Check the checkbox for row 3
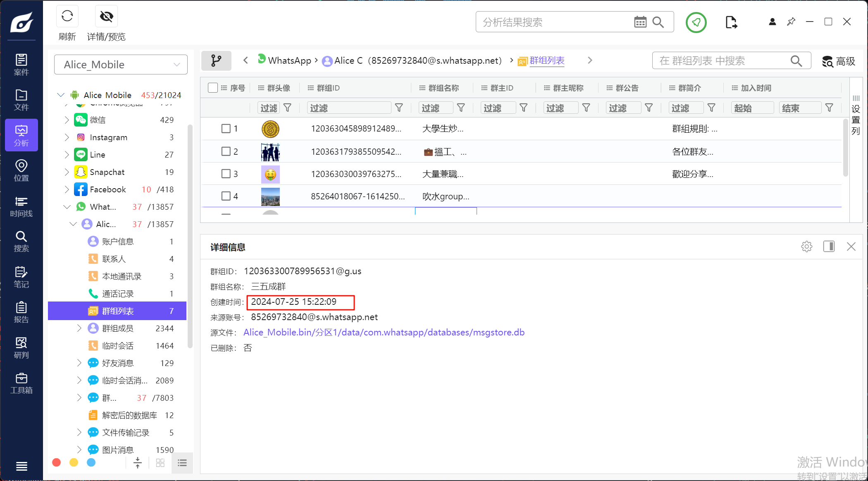Viewport: 868px width, 481px height. tap(226, 174)
